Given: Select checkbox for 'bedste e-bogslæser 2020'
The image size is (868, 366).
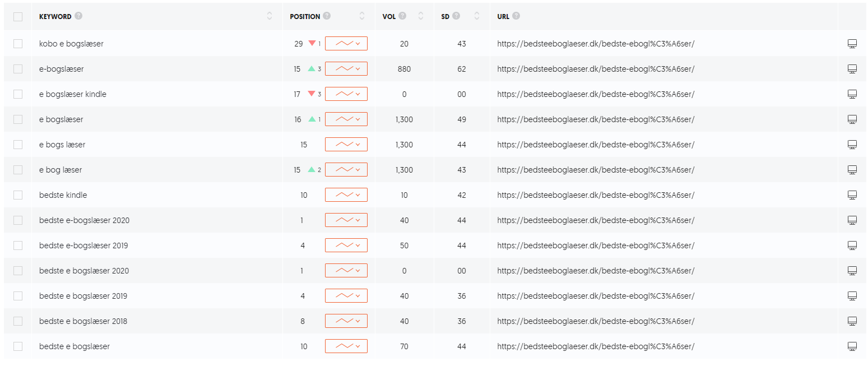Looking at the screenshot, I should [x=18, y=220].
